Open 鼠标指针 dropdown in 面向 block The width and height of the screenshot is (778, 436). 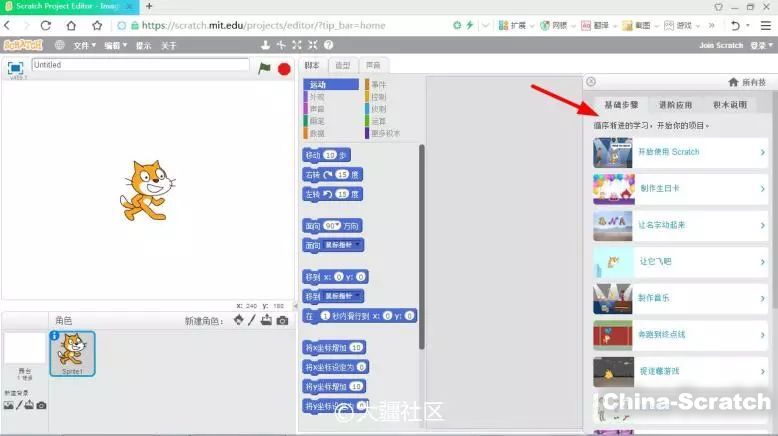(357, 245)
